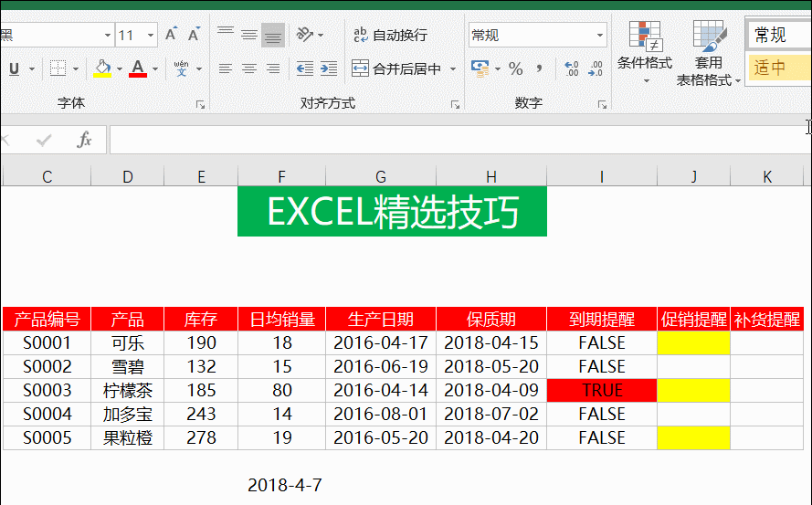The height and width of the screenshot is (505, 812).
Task: Select cell containing 柠檬茶
Action: [x=127, y=390]
